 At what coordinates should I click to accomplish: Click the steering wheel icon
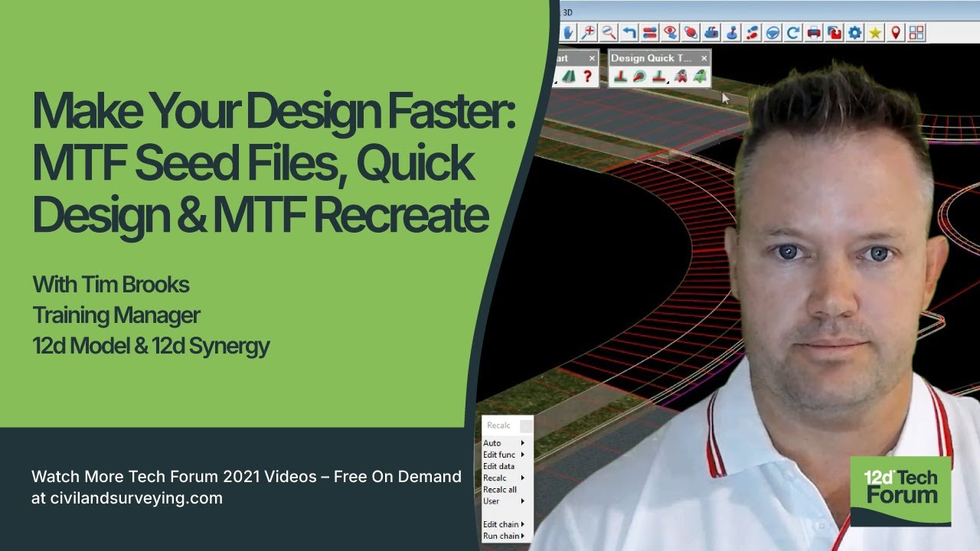pyautogui.click(x=773, y=32)
